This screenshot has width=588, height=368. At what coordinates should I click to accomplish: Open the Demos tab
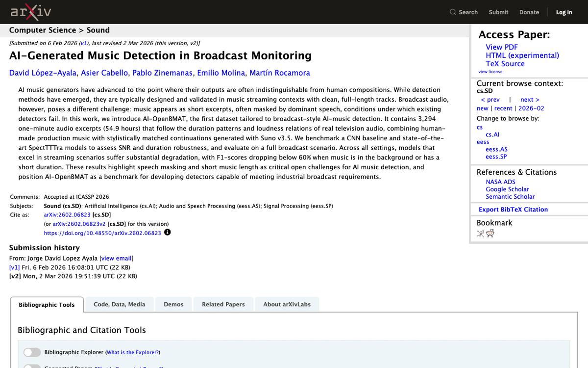pos(173,304)
